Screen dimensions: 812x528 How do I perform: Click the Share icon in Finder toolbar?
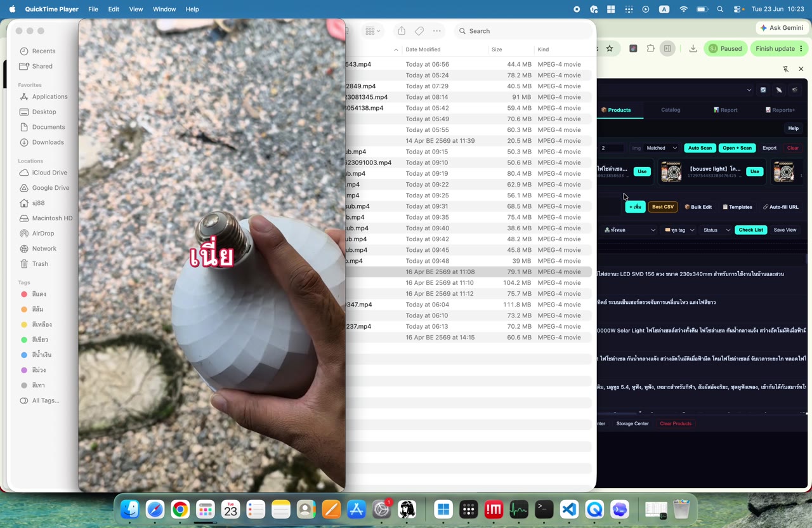402,30
